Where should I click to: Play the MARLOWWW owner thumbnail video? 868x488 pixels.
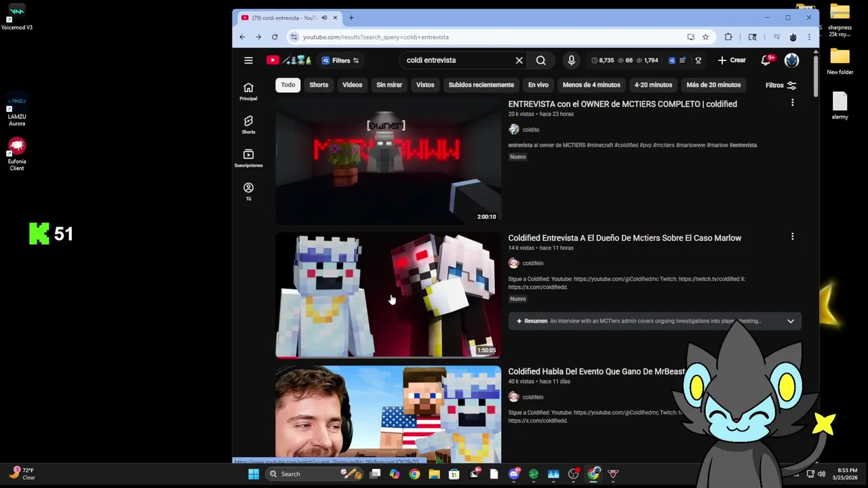click(388, 161)
